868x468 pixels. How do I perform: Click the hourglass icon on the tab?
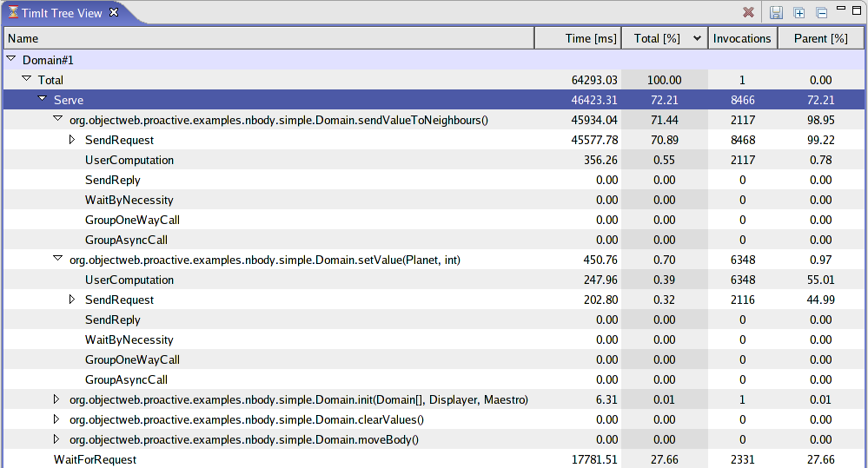click(13, 12)
